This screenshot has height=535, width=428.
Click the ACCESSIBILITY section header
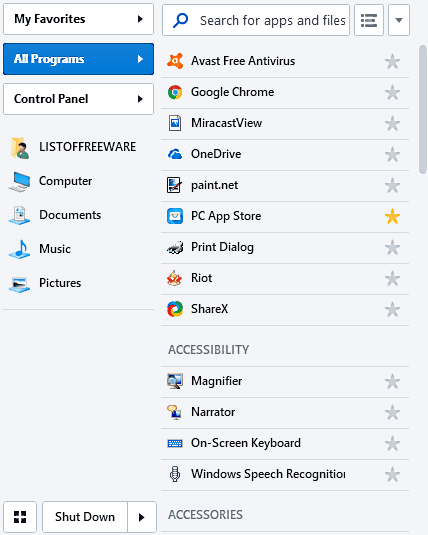(x=209, y=350)
